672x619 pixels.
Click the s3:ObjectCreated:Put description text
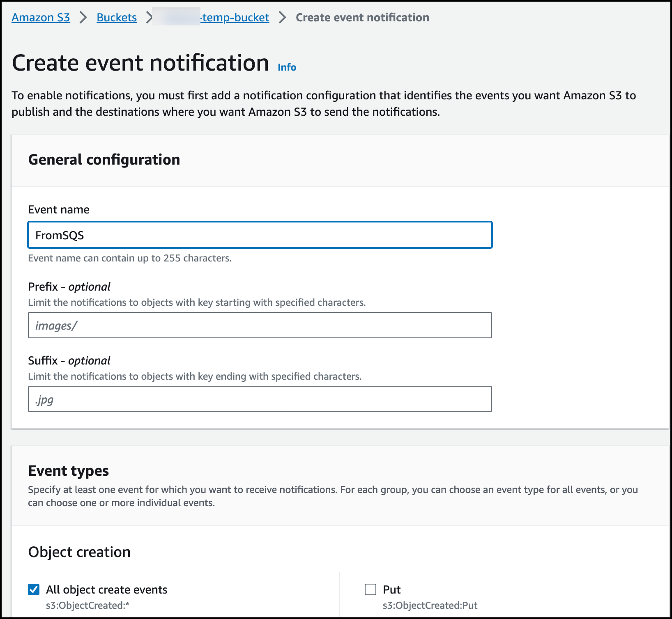point(430,605)
